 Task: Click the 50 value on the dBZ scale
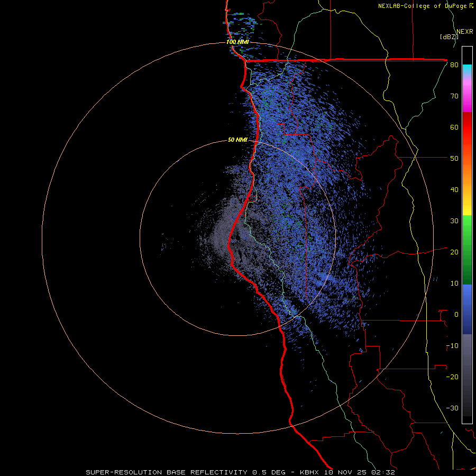pos(454,159)
